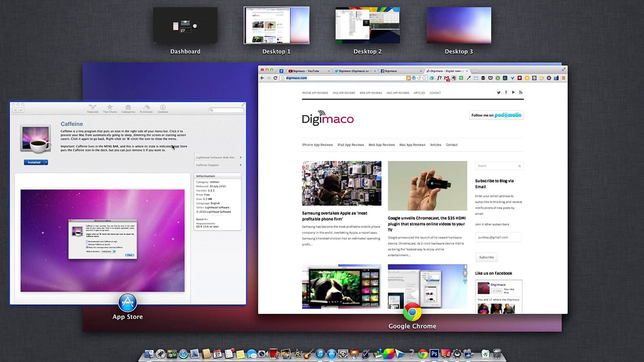Click Subscribe button on Digimaco sidebar
This screenshot has height=362, width=644.
point(486,257)
